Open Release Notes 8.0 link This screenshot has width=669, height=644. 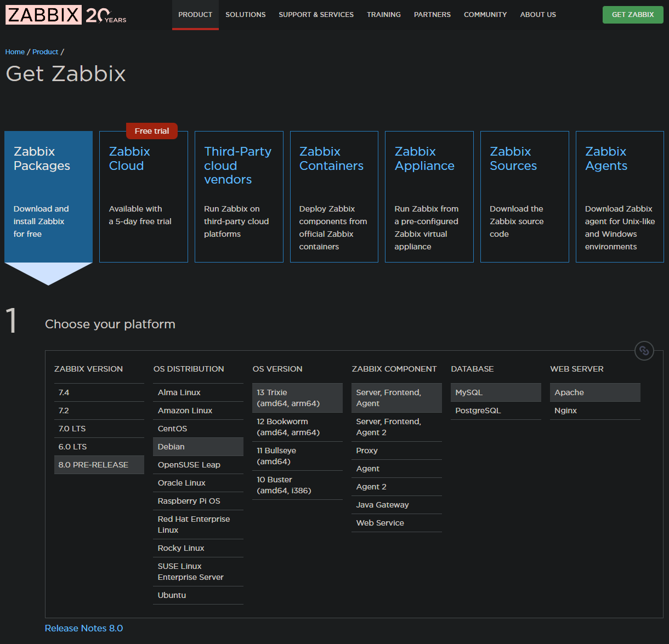(x=84, y=628)
